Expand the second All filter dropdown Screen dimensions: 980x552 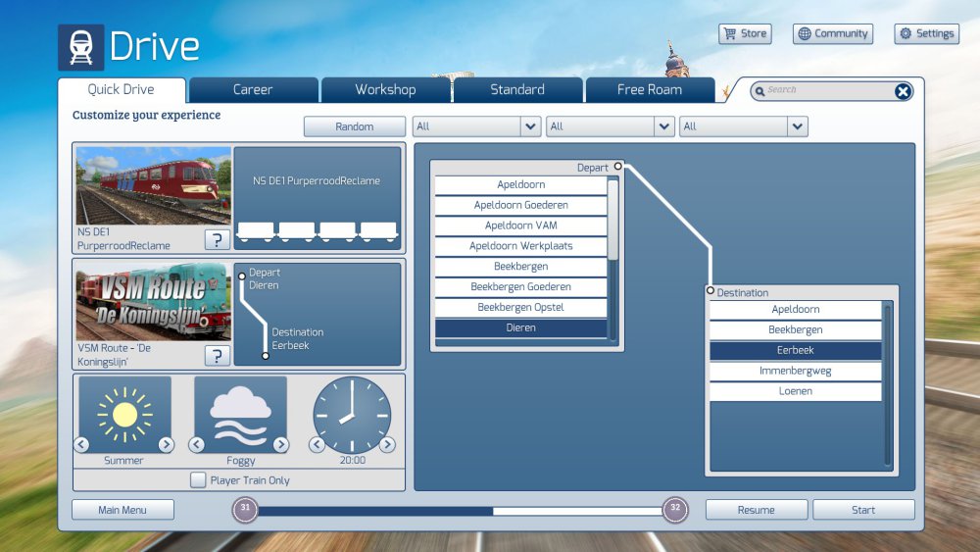[663, 126]
